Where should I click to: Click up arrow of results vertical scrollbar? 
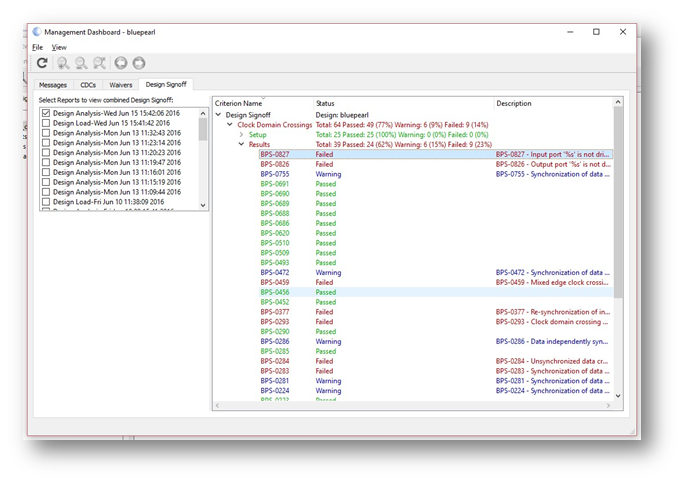point(618,102)
